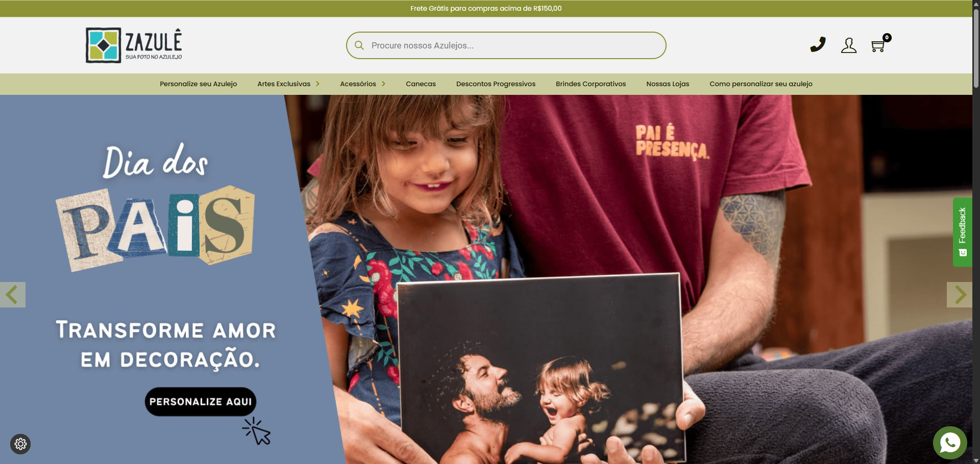The width and height of the screenshot is (980, 464).
Task: Focus the Procure nossos Azulejos search field
Action: (x=506, y=45)
